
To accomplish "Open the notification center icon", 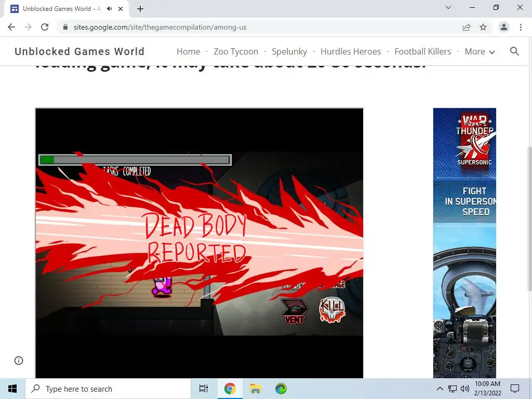I will click(x=515, y=389).
